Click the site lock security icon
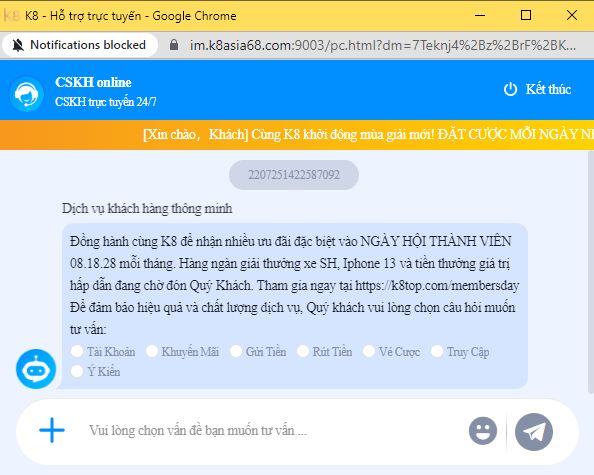594x475 pixels. click(174, 45)
